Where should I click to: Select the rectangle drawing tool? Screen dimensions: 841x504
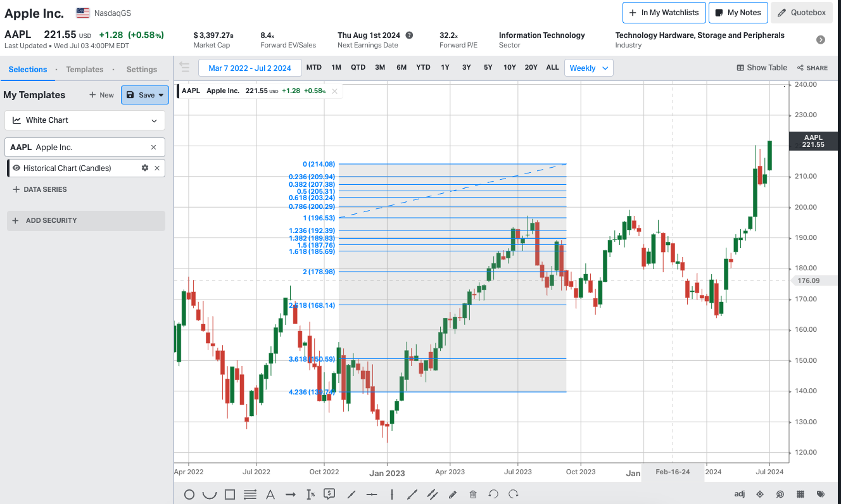click(230, 495)
